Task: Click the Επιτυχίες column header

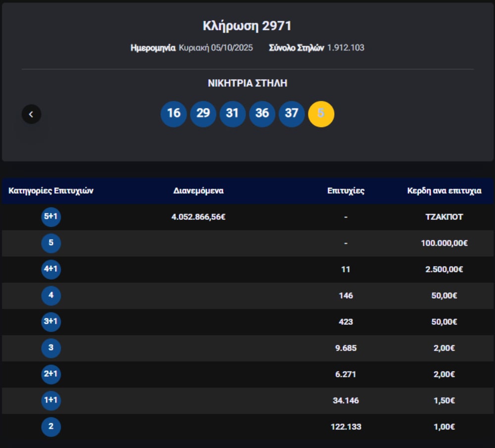Action: coord(346,191)
